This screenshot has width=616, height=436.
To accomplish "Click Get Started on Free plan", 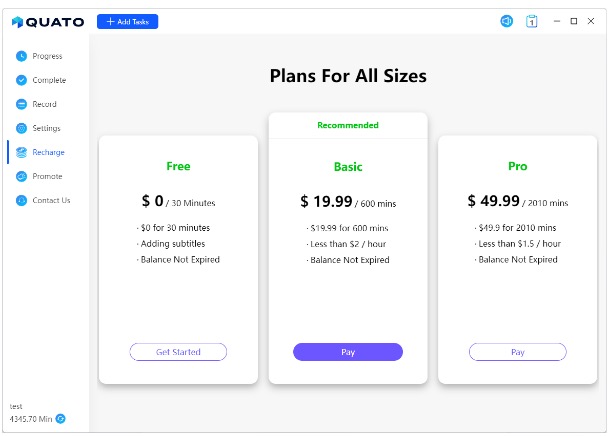I will click(x=178, y=352).
